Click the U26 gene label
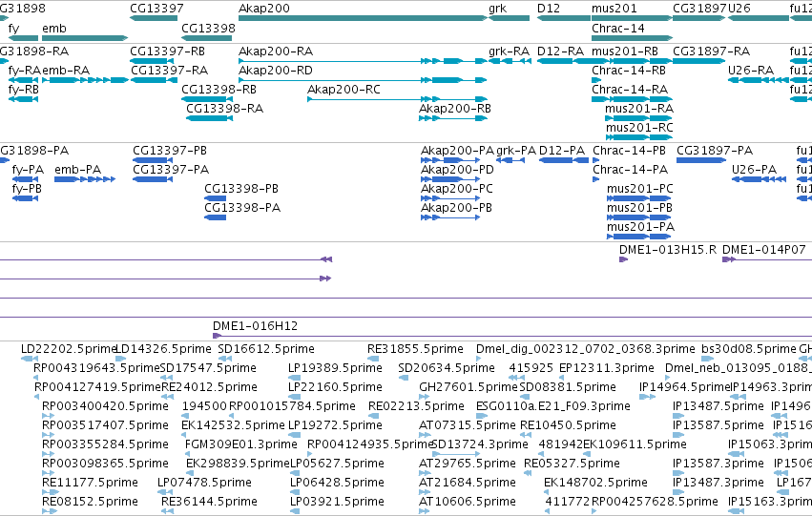This screenshot has width=812, height=516. tap(739, 9)
